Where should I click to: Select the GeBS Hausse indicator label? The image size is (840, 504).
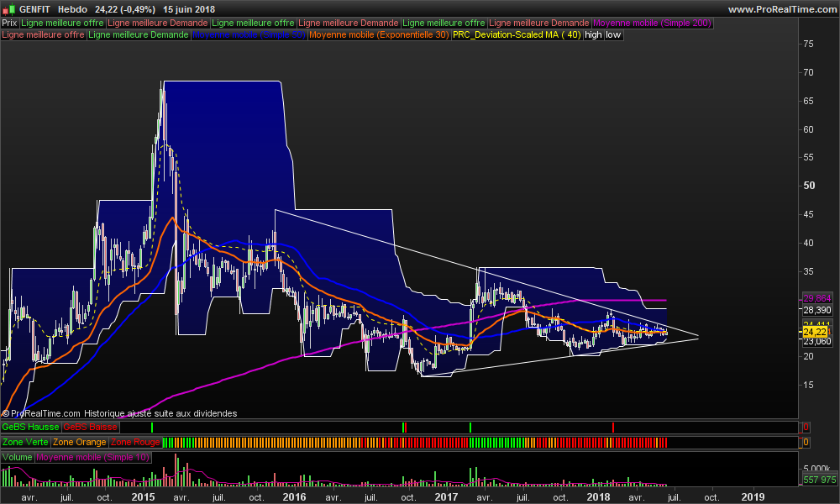[x=30, y=427]
